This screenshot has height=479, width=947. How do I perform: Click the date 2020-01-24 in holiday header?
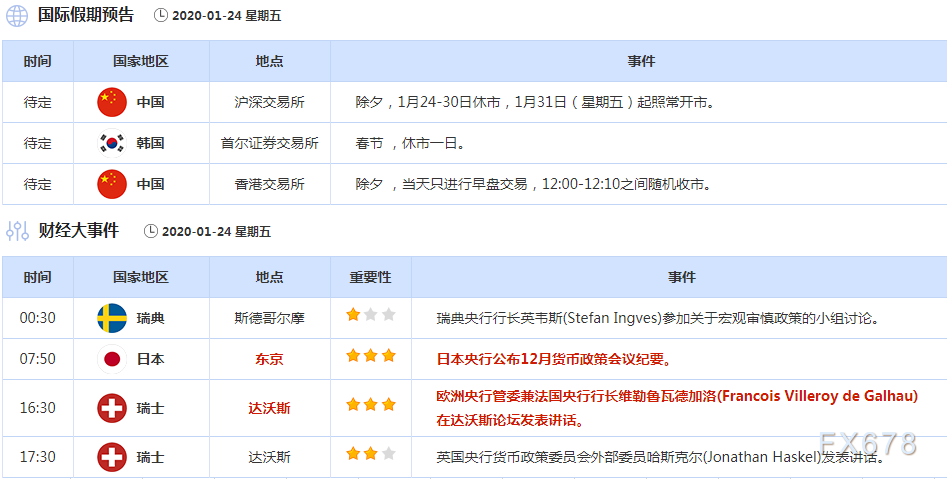(x=208, y=16)
